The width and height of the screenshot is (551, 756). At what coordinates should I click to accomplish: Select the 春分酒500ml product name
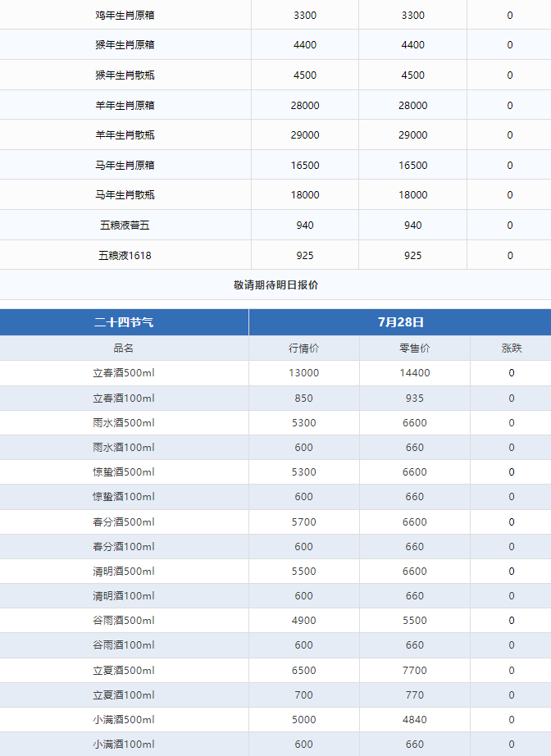(x=124, y=522)
